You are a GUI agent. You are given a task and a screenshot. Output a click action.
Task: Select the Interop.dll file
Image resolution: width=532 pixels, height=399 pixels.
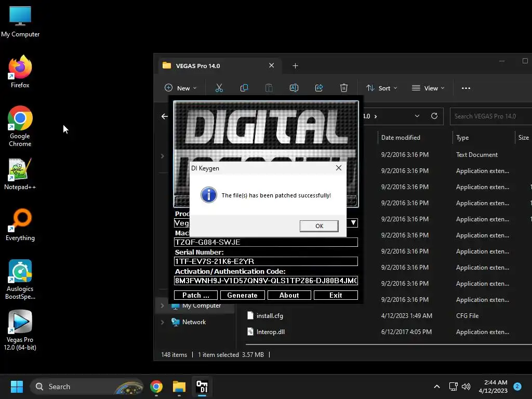click(270, 332)
